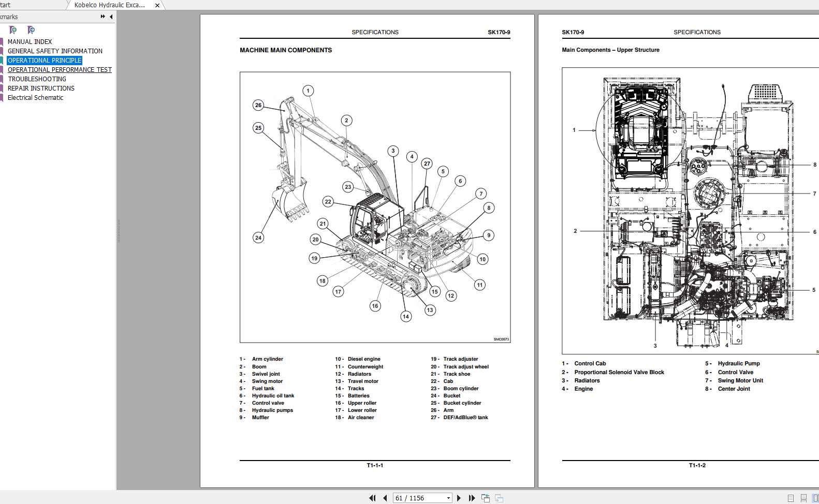Click page footer label T1-1-2
The width and height of the screenshot is (819, 504).
(697, 466)
